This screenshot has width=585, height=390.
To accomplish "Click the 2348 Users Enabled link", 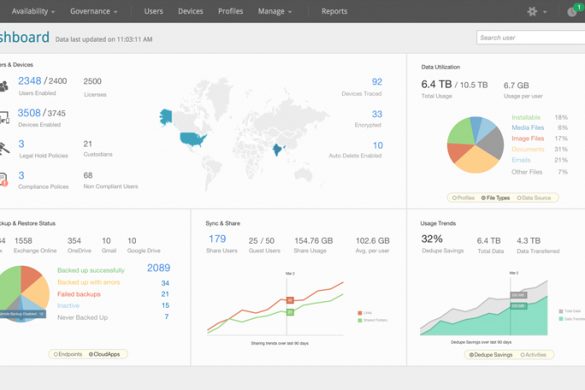I will pyautogui.click(x=29, y=81).
